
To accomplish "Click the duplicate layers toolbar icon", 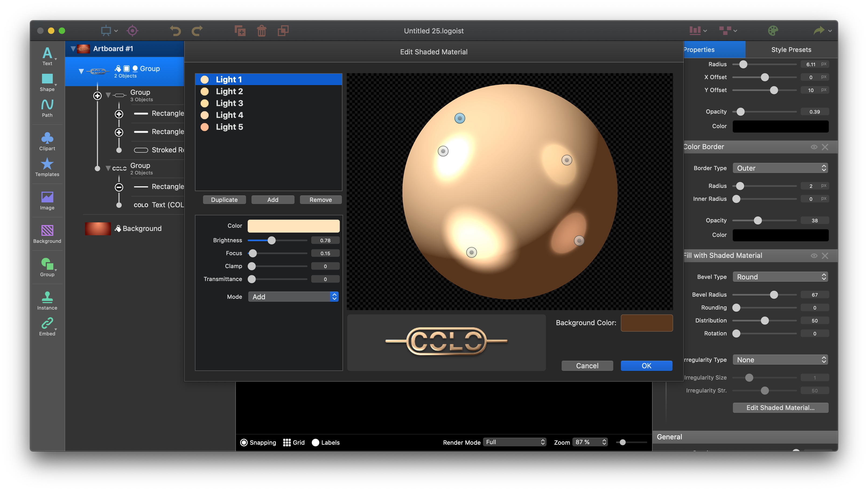I will 283,31.
